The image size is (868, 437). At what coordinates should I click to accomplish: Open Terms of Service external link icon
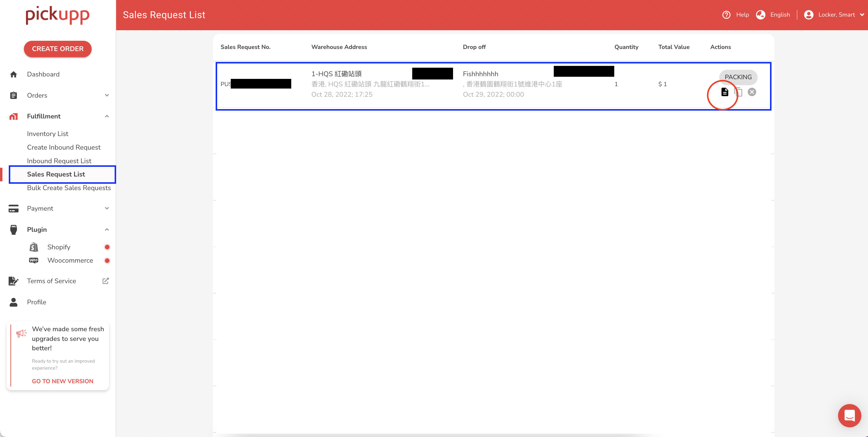click(x=106, y=281)
